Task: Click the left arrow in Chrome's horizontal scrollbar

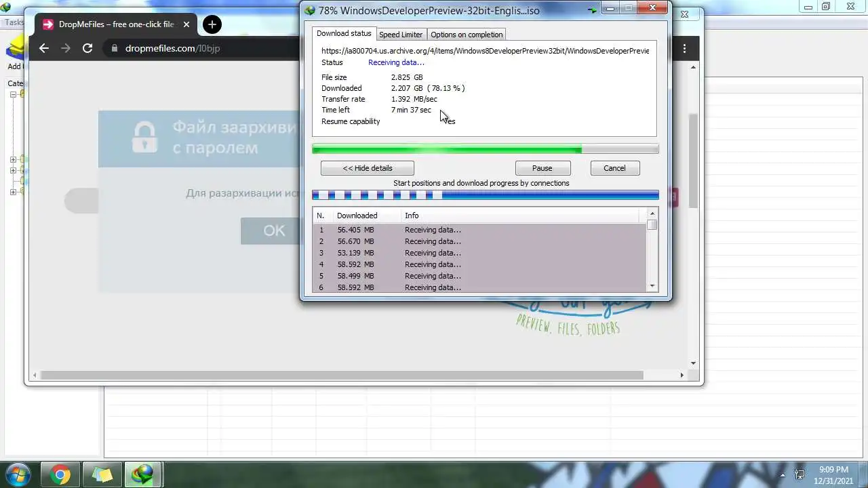Action: pos(35,375)
